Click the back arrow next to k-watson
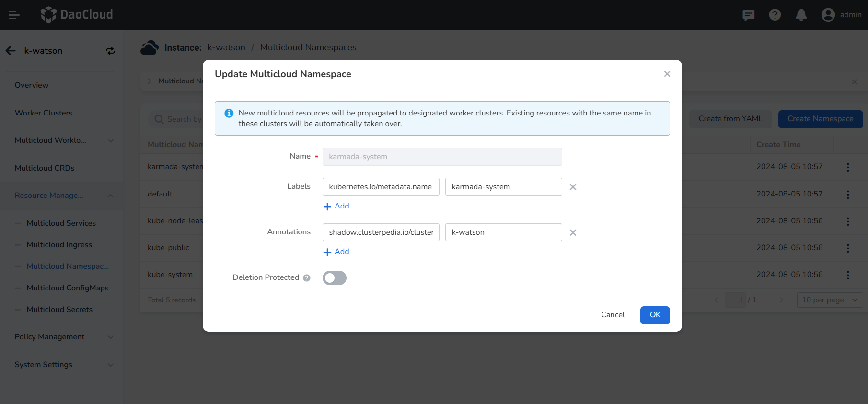 pos(11,51)
